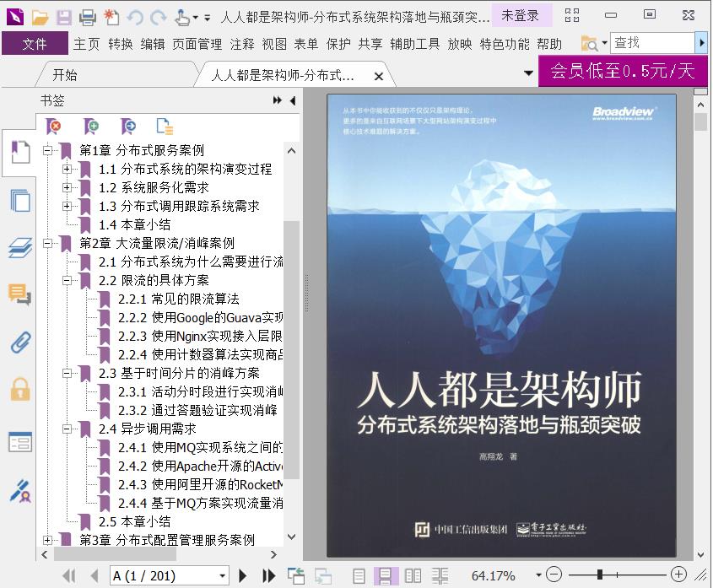Expand 1.3 分布式调用跟踪系统需求 node
Viewport: 713px width, 588px height.
coord(67,206)
